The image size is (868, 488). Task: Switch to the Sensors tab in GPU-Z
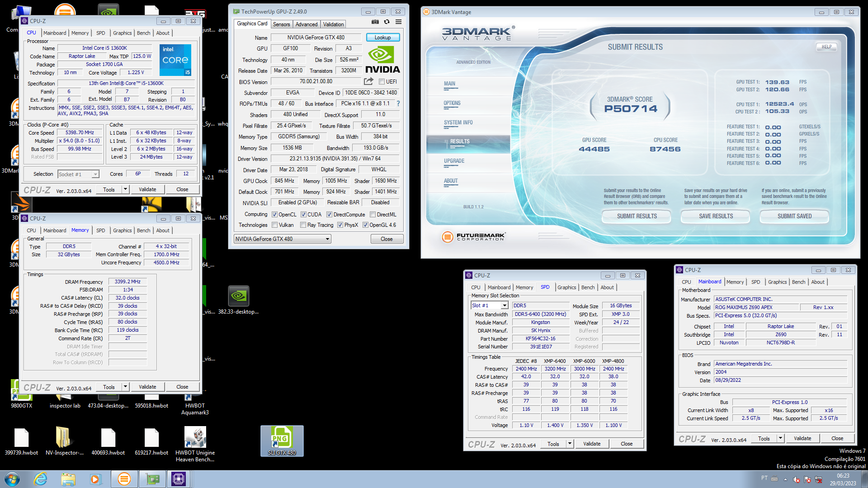pyautogui.click(x=281, y=24)
